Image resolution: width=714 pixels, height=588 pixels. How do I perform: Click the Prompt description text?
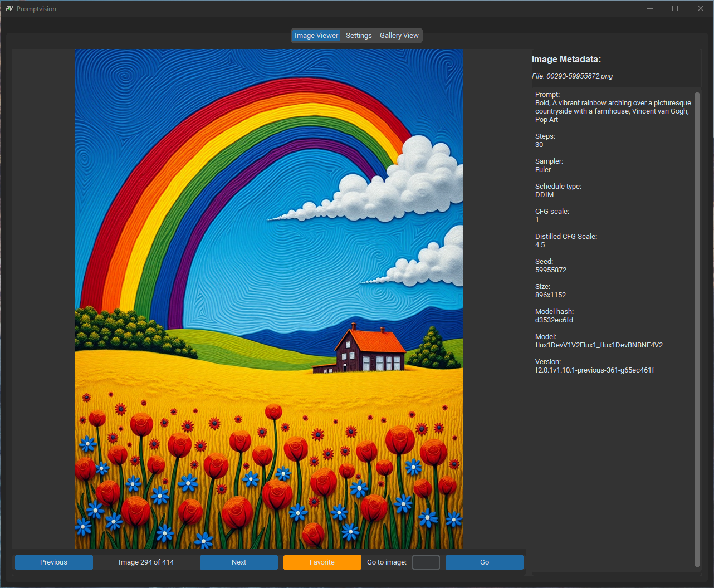coord(613,111)
